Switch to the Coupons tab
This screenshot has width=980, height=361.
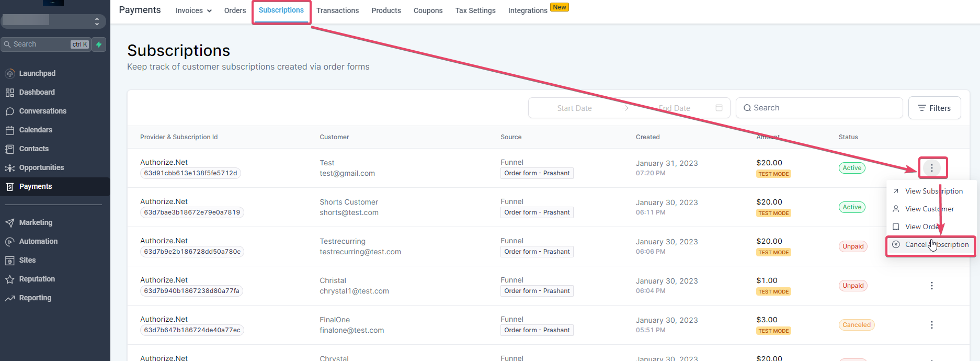pos(428,10)
